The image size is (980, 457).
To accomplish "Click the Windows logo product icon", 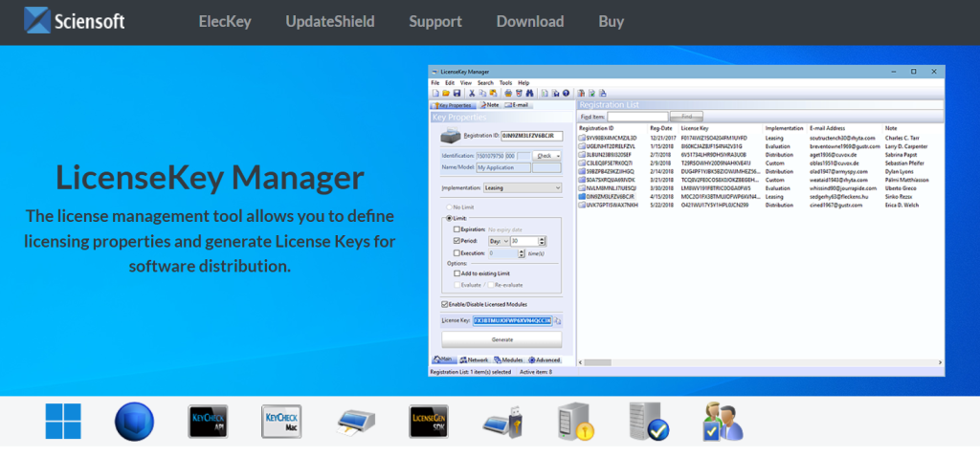I will pyautogui.click(x=63, y=422).
